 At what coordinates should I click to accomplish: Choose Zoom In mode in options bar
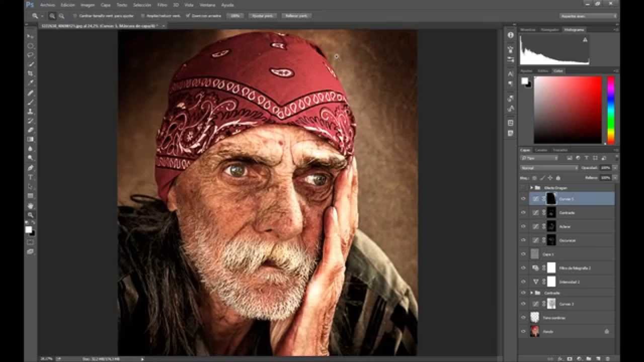coord(52,16)
